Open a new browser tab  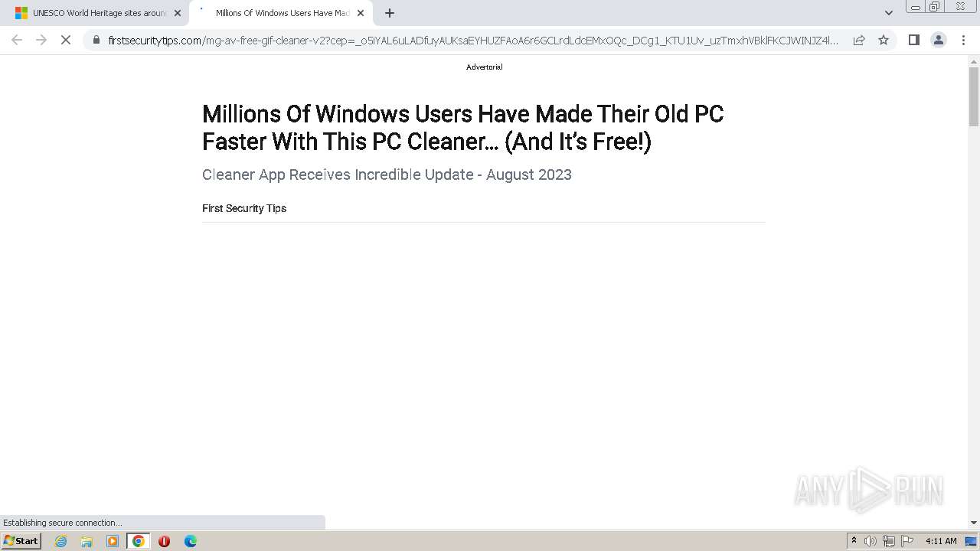pos(389,13)
